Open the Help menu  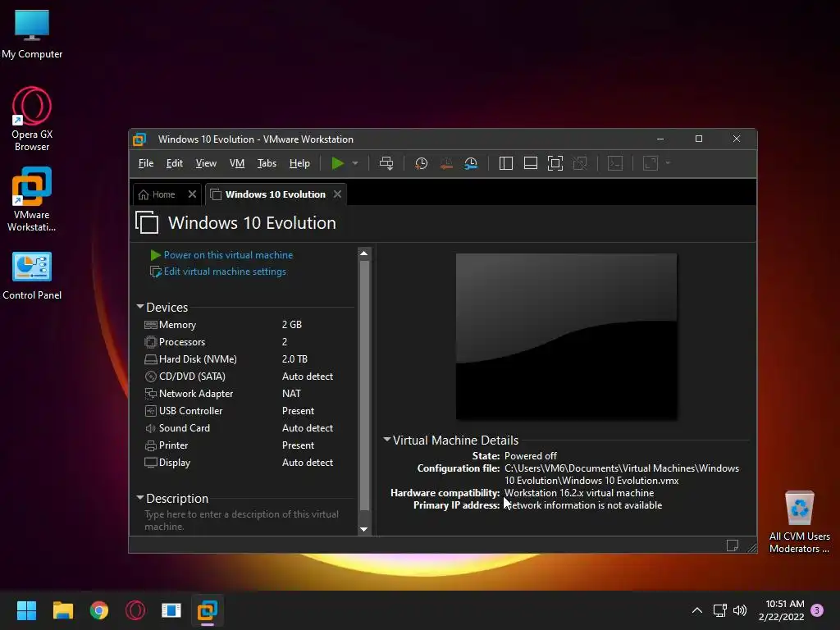pos(299,163)
